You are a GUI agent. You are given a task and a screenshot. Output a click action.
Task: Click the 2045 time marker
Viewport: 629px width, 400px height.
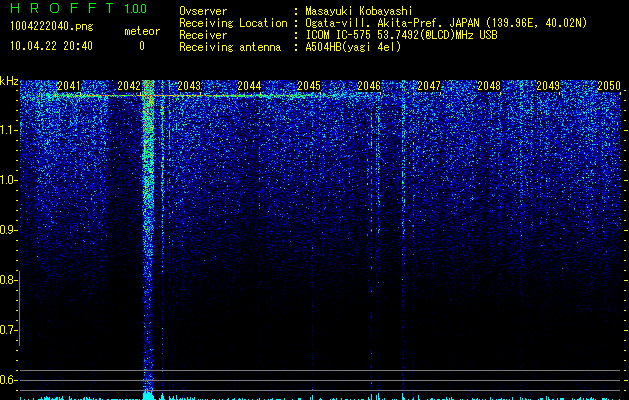309,86
